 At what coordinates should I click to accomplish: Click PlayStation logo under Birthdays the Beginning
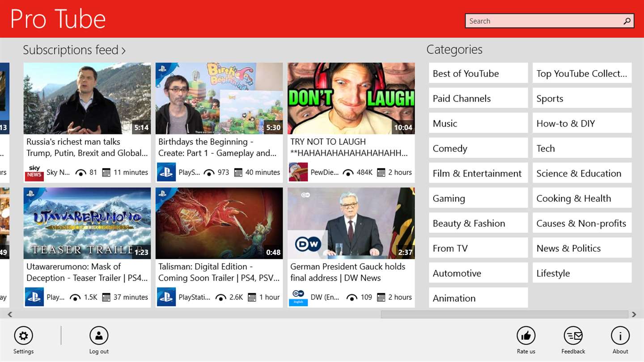click(166, 172)
